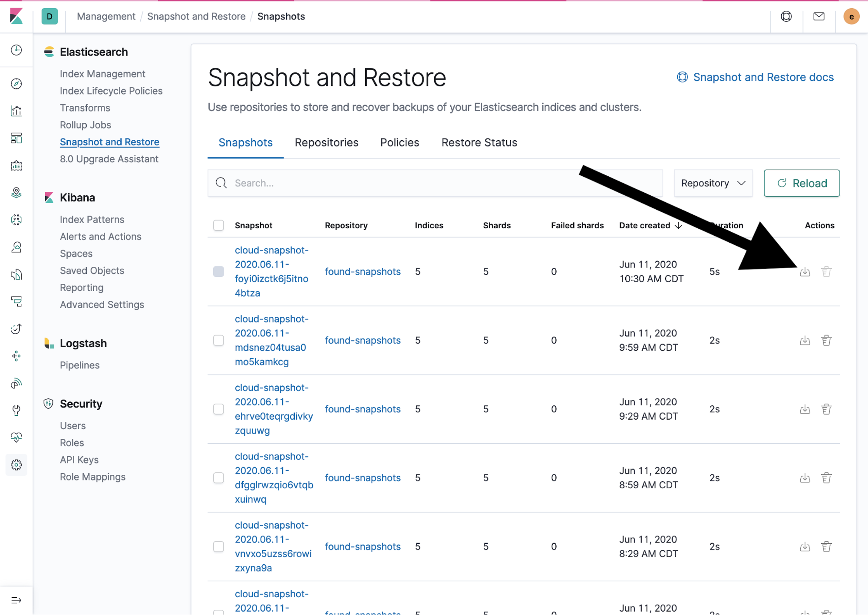The width and height of the screenshot is (868, 615).
Task: Open Role Mappings under Security
Action: [x=92, y=477]
